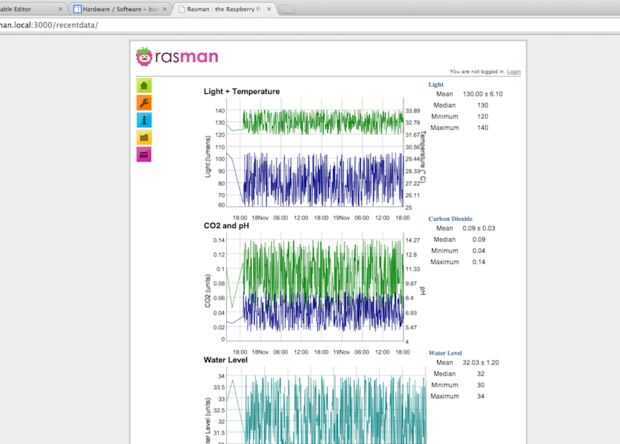Image resolution: width=620 pixels, height=444 pixels.
Task: Open the blue info icon in sidebar
Action: [x=144, y=120]
